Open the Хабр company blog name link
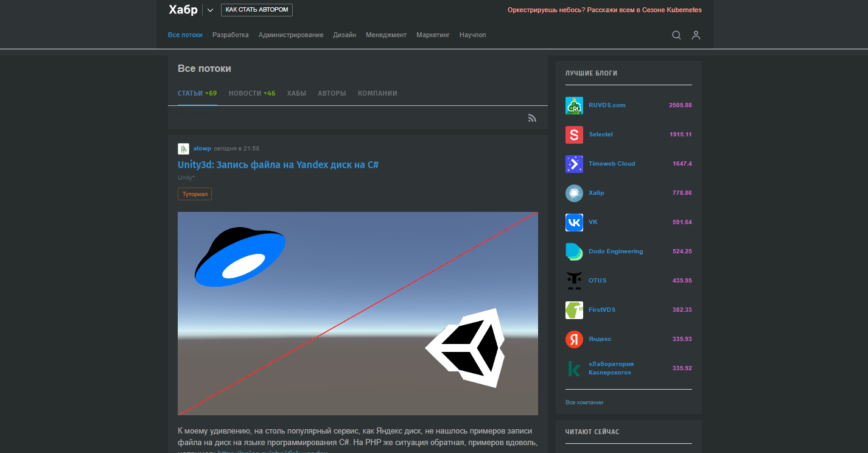868x453 pixels. [597, 193]
